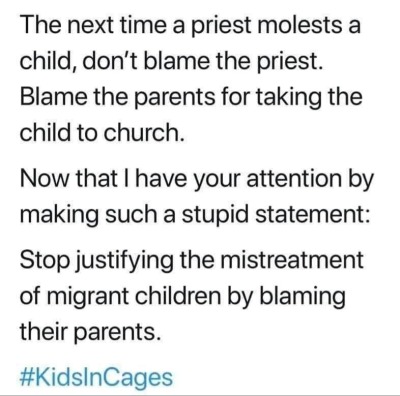Click the line "of migrant children by blaming"
Viewport: 400px width, 396px height.
(183, 295)
